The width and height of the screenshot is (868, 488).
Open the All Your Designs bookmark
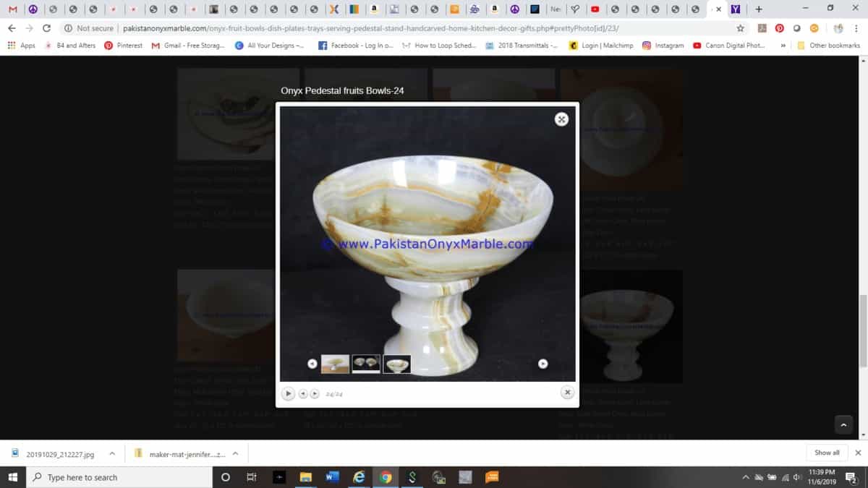coord(269,46)
